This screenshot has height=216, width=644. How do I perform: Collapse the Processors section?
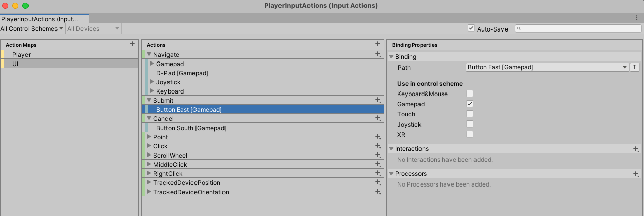pos(391,174)
